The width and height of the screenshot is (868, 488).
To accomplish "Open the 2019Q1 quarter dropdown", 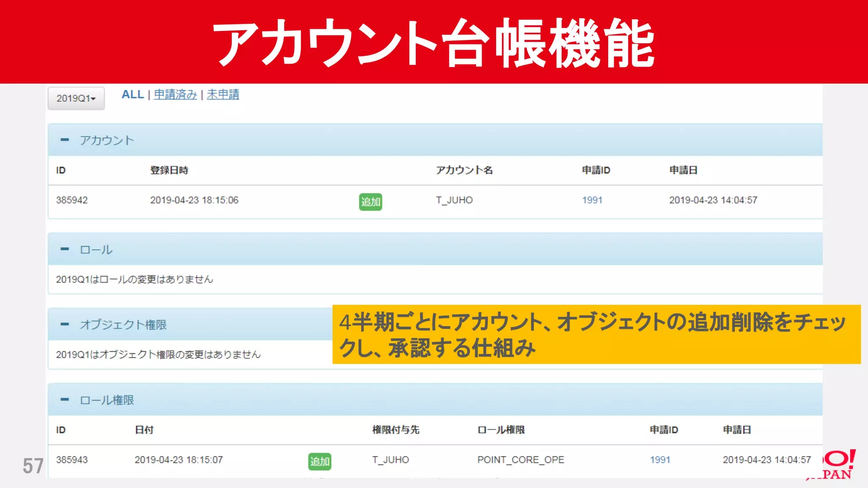I will pos(76,98).
